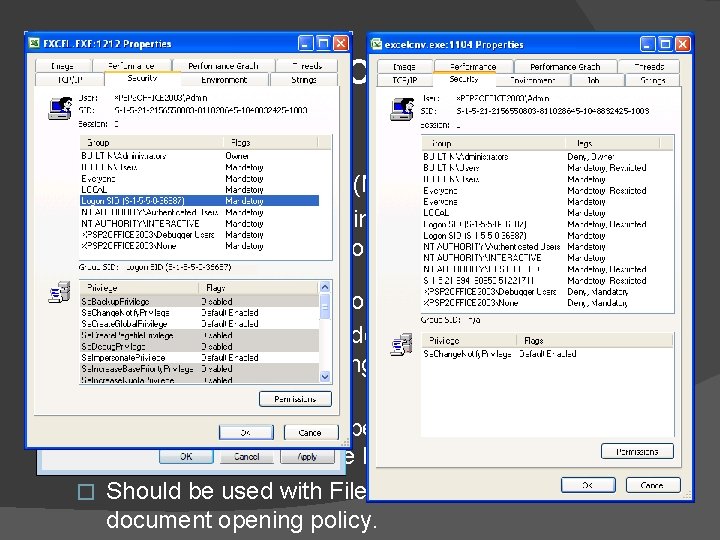Switch to Performance tab in EXCEL.EXE window
Viewport: 720px width, 540px height.
point(131,66)
